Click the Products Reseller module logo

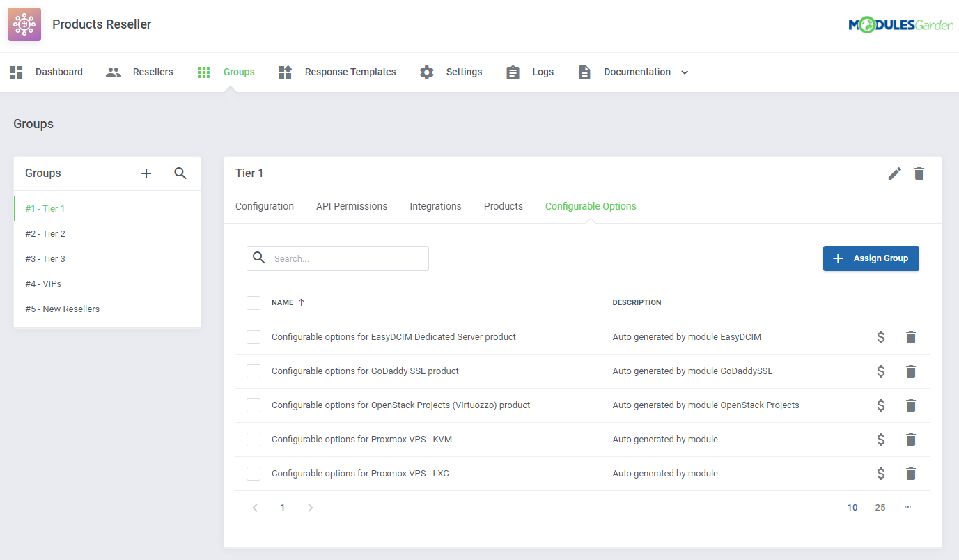tap(24, 24)
